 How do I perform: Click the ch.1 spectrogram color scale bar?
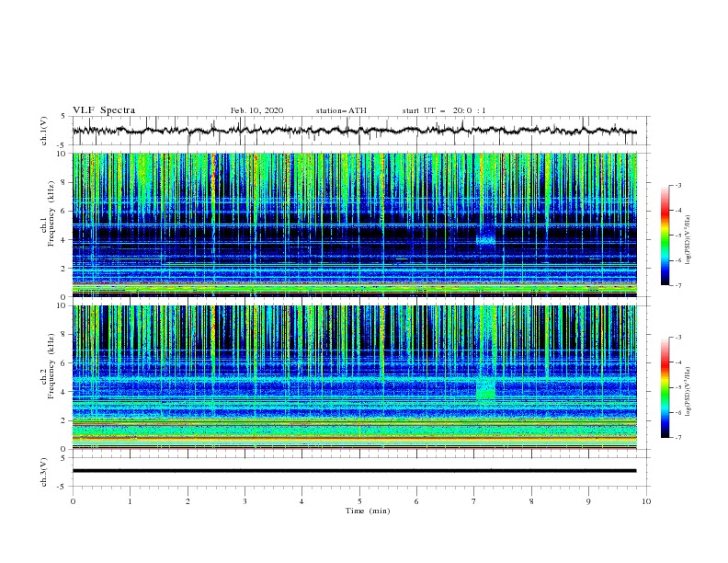(x=665, y=236)
